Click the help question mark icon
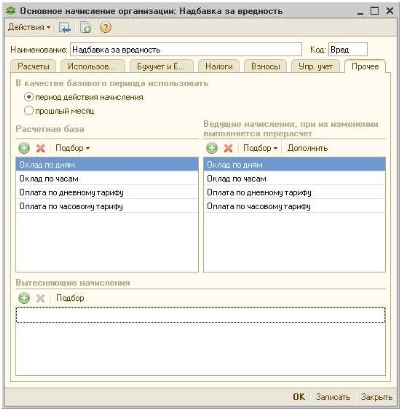The width and height of the screenshot is (401, 410). coord(105,27)
